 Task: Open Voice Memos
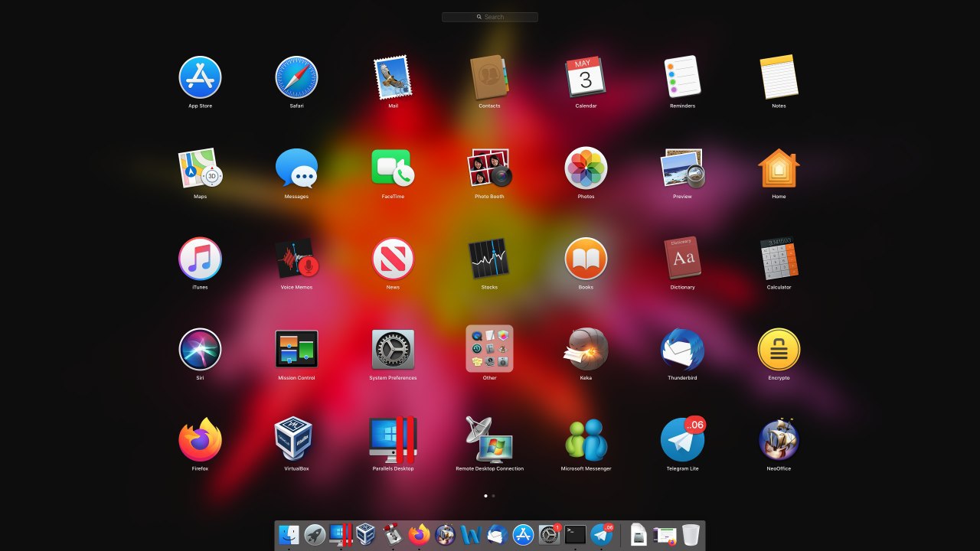[x=296, y=259]
